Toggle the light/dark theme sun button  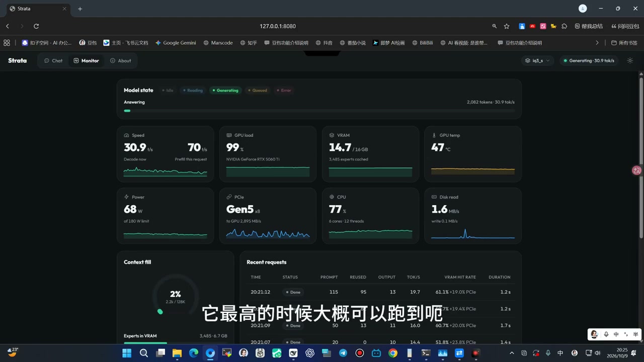pos(630,61)
